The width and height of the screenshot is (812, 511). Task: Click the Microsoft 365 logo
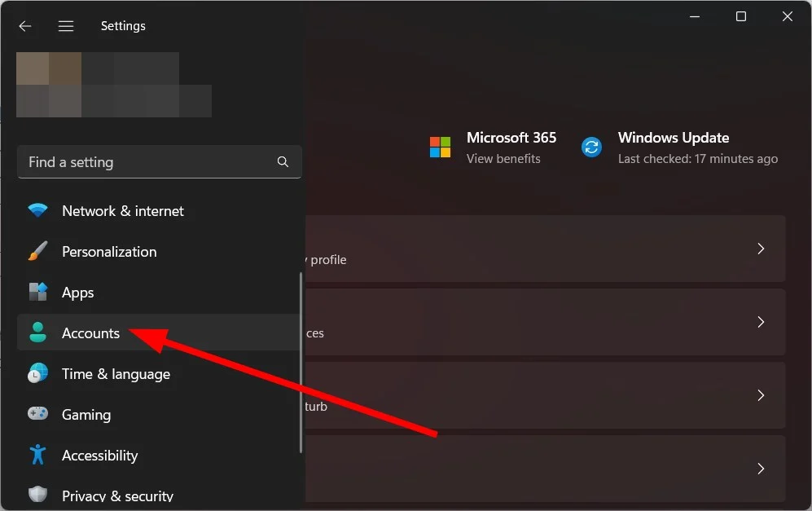(440, 148)
